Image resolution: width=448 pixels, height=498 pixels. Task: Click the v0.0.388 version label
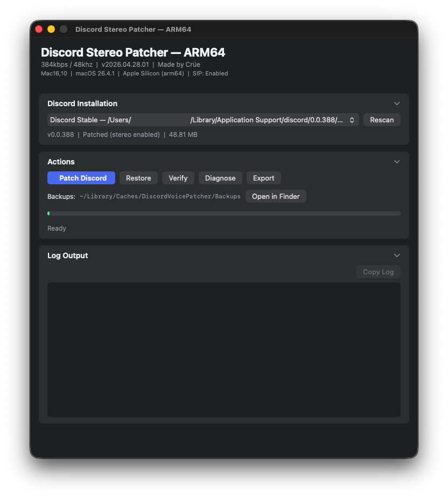pyautogui.click(x=61, y=134)
